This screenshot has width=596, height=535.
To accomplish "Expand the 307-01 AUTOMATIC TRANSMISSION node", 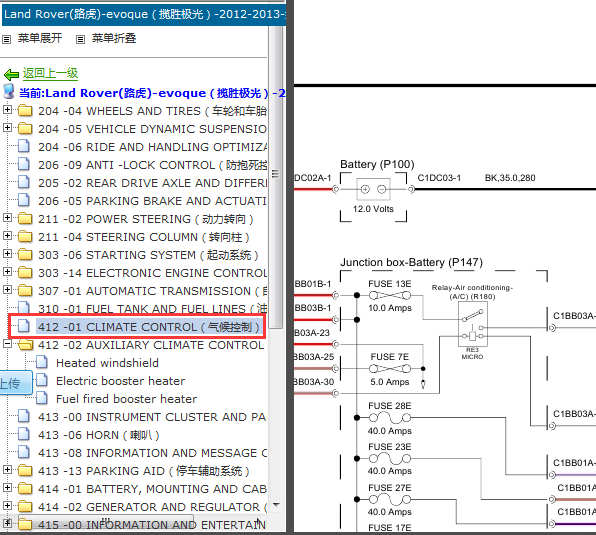I will [x=7, y=290].
